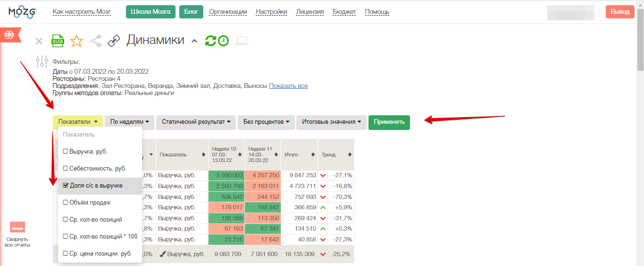Open the По неделям dropdown
The image size is (644, 266).
point(129,122)
